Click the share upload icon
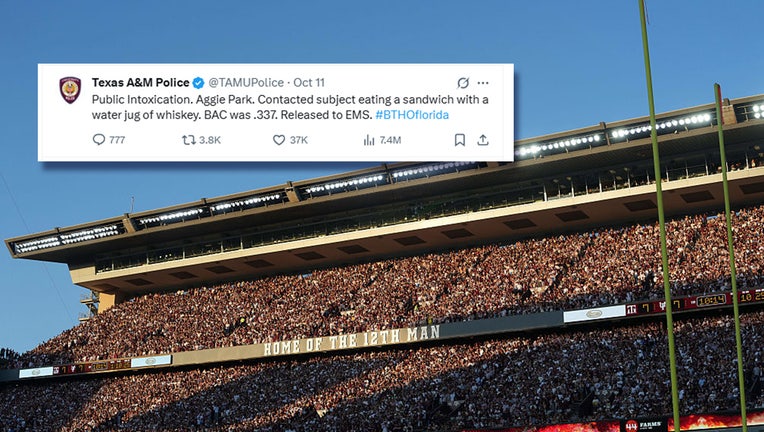 (483, 140)
